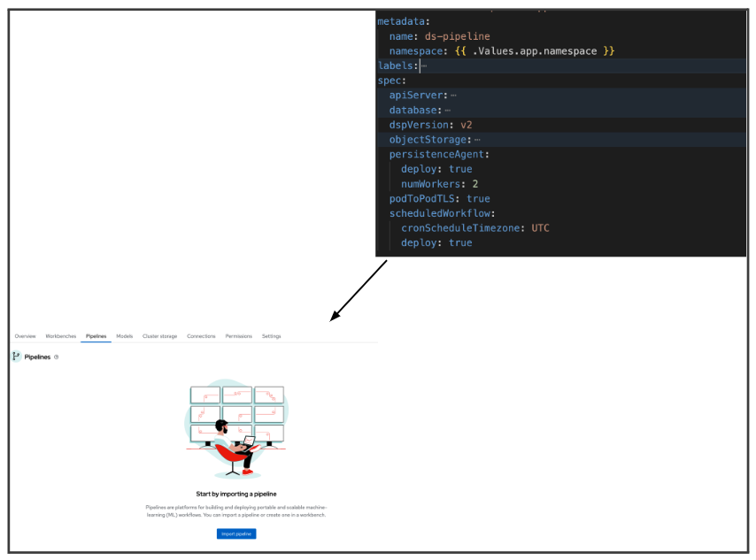Click the cronScheduleTimezone UTC value

[540, 228]
